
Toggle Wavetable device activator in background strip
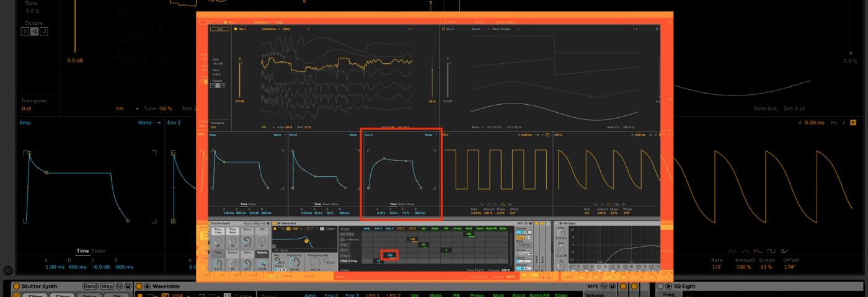point(139,286)
